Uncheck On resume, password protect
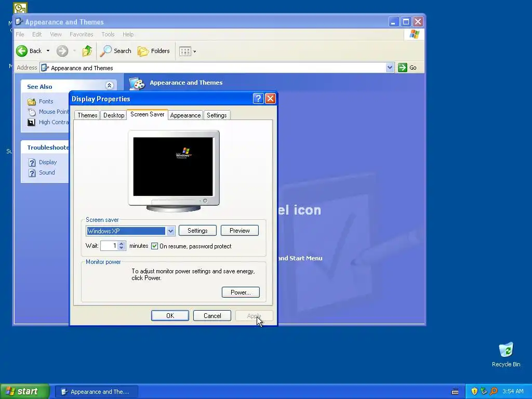This screenshot has height=399, width=532. (154, 246)
